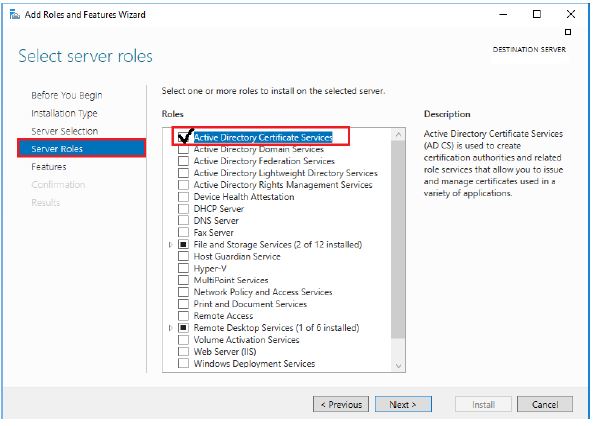Enable Volume Activation Services checkbox
The width and height of the screenshot is (609, 426).
[183, 340]
